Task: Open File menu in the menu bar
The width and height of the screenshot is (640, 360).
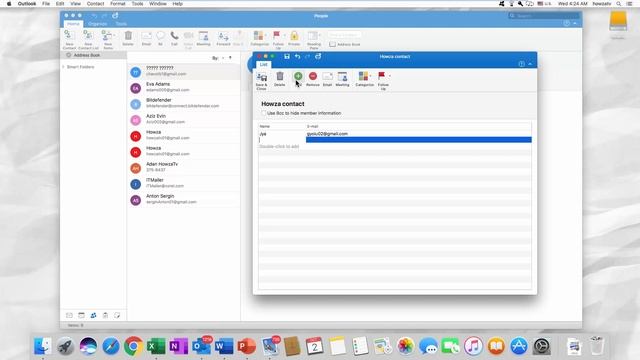Action: pos(46,4)
